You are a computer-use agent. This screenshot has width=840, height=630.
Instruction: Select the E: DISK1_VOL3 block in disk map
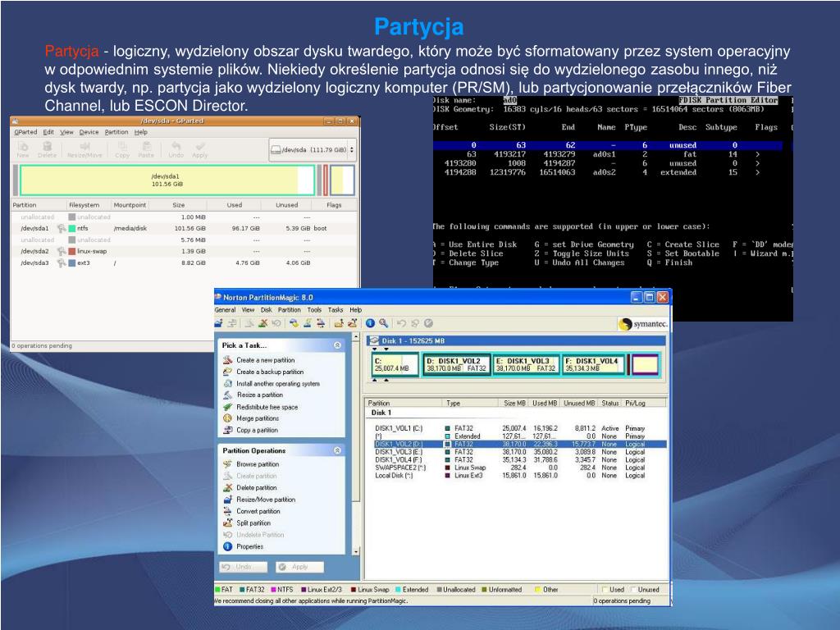click(x=526, y=365)
